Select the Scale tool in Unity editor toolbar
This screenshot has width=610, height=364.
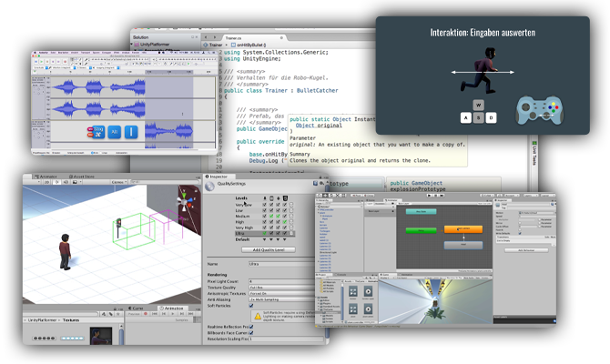pyautogui.click(x=337, y=196)
